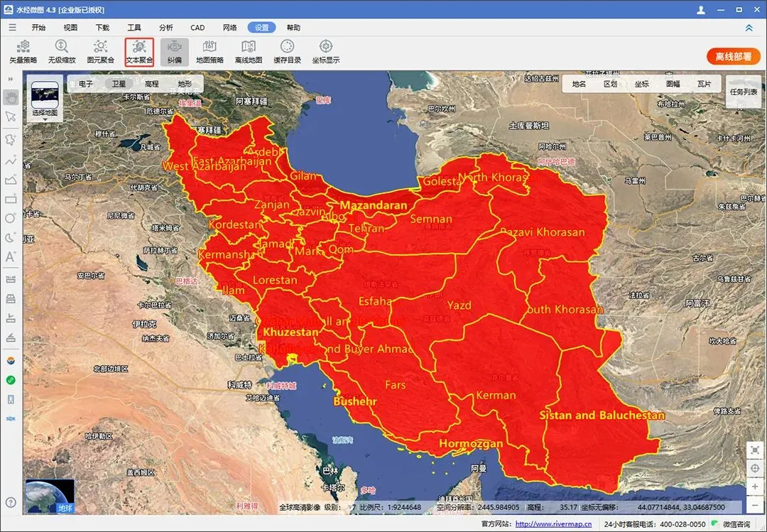
Task: Select the arrow pointer tool in sidebar
Action: [11, 116]
